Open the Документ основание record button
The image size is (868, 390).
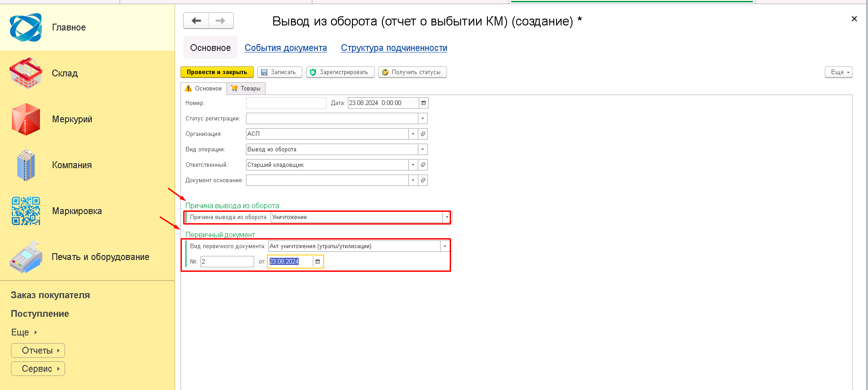point(423,180)
